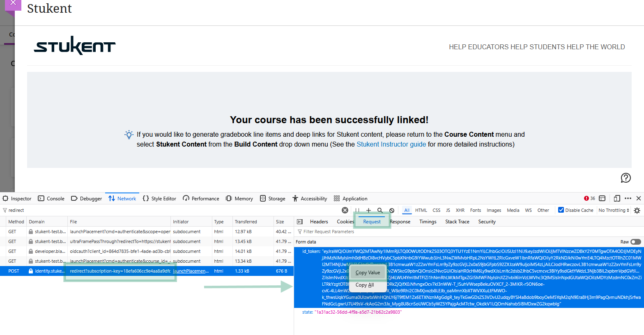The width and height of the screenshot is (644, 335).
Task: Open network search magnifier icon
Action: point(380,210)
